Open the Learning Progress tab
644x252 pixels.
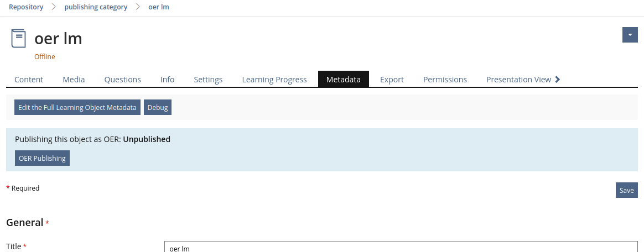(x=274, y=79)
